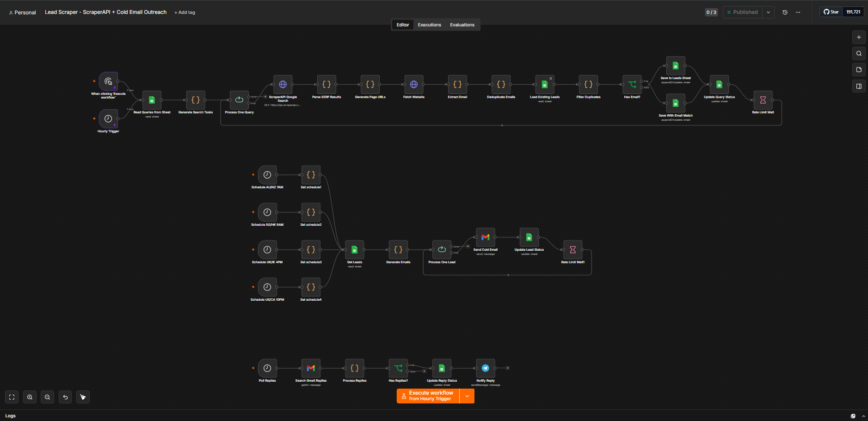Click the zoom in canvas icon

30,397
